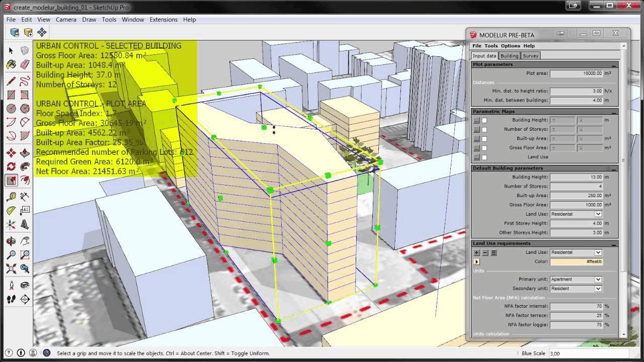Choose the Circle drawing tool
The height and width of the screenshot is (362, 644).
11,109
